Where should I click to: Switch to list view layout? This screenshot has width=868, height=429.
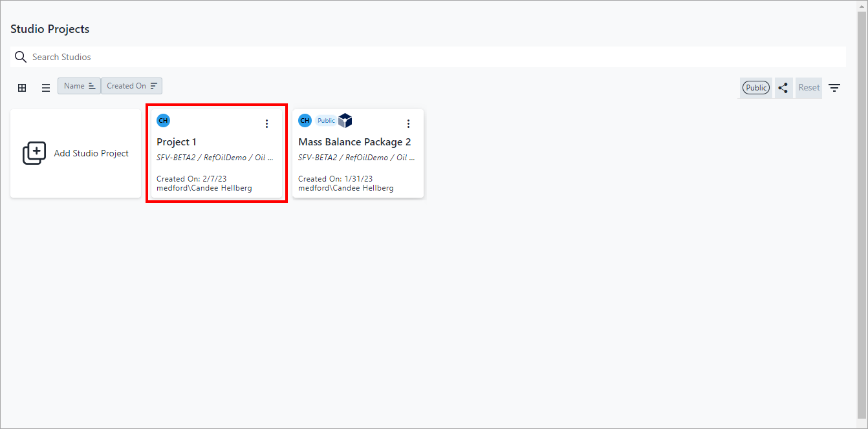pos(46,88)
